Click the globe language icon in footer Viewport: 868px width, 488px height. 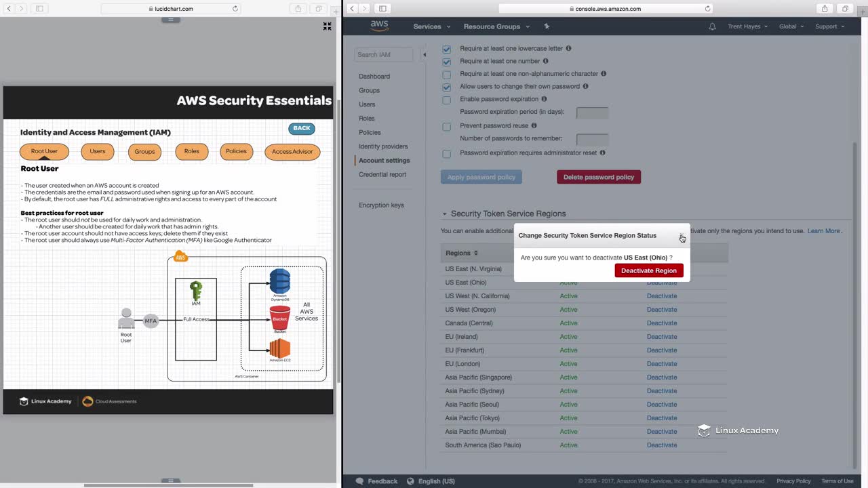coord(410,481)
